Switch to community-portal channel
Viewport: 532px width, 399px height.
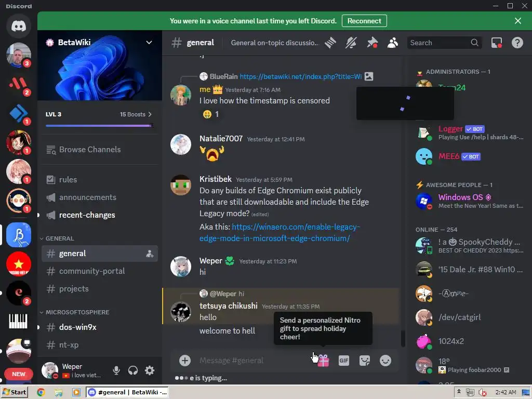point(100,271)
